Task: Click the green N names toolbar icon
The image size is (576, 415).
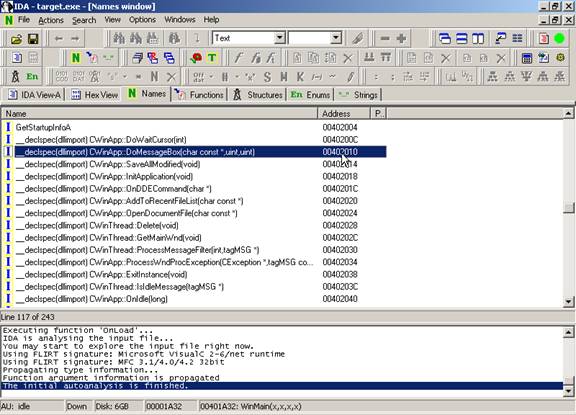Action: 76,58
